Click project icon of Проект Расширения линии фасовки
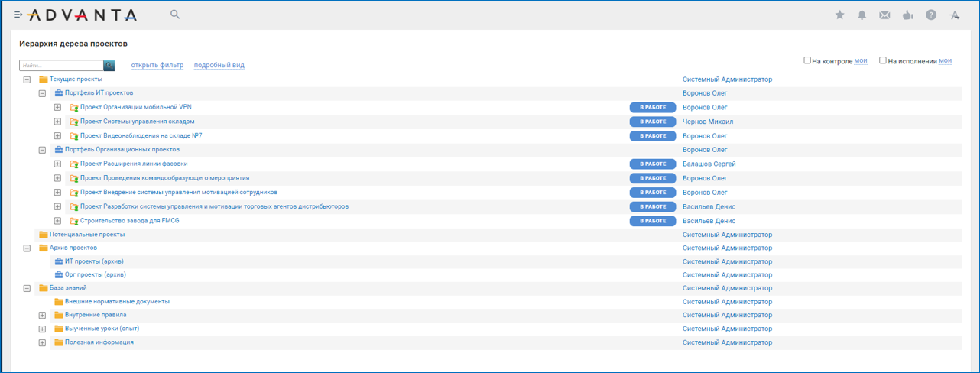 pos(74,164)
